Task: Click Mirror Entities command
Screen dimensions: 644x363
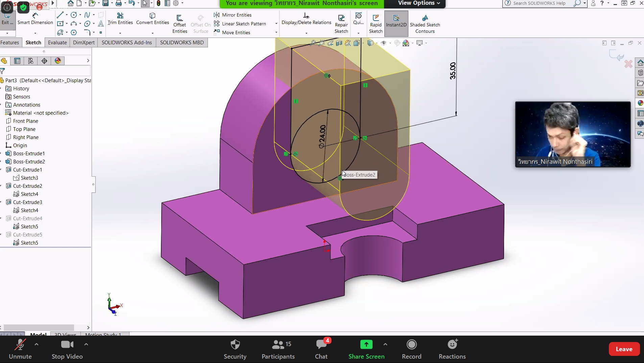Action: (233, 15)
